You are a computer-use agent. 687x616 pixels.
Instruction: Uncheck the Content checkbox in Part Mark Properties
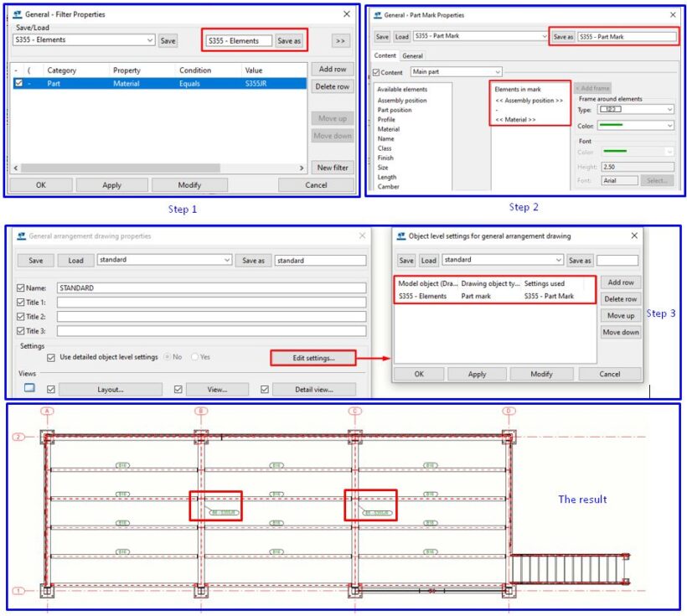[x=376, y=73]
